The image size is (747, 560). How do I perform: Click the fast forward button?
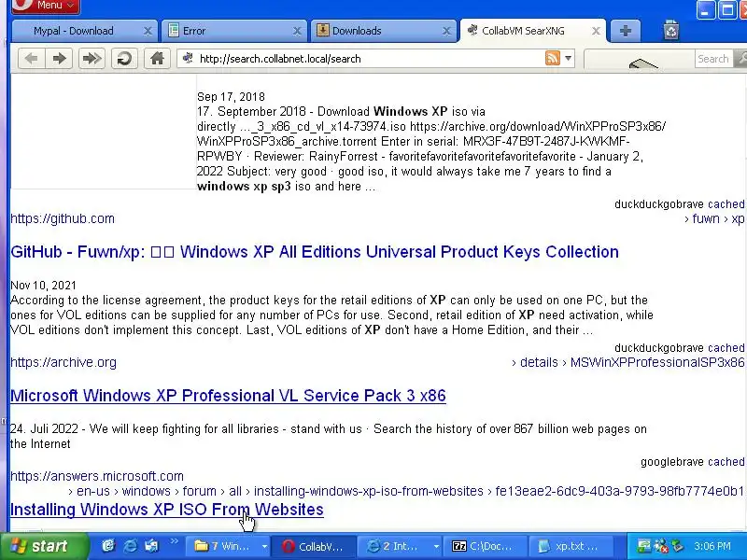pyautogui.click(x=92, y=59)
